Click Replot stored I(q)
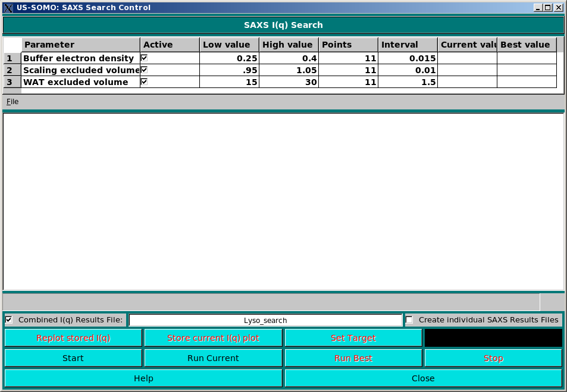 coord(73,337)
